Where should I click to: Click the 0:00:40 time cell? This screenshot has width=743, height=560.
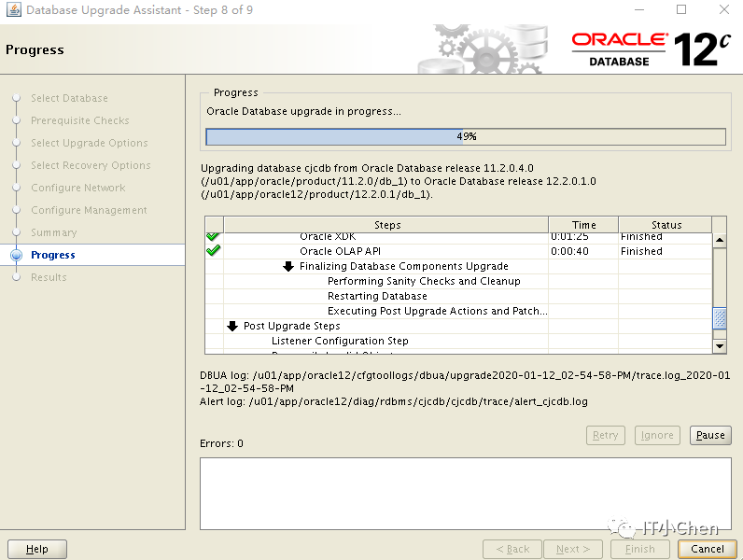tap(583, 251)
